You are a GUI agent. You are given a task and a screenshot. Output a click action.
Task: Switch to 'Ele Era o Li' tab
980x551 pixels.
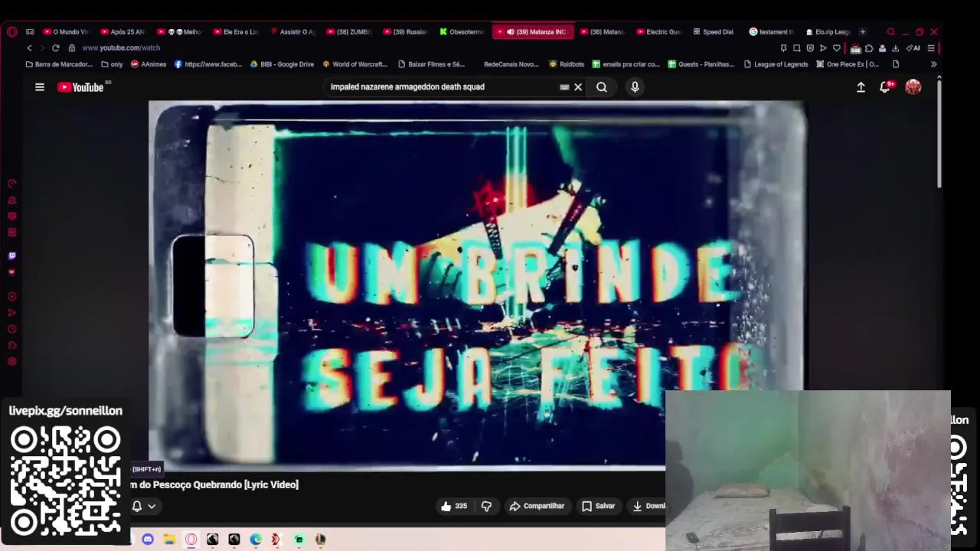[236, 32]
